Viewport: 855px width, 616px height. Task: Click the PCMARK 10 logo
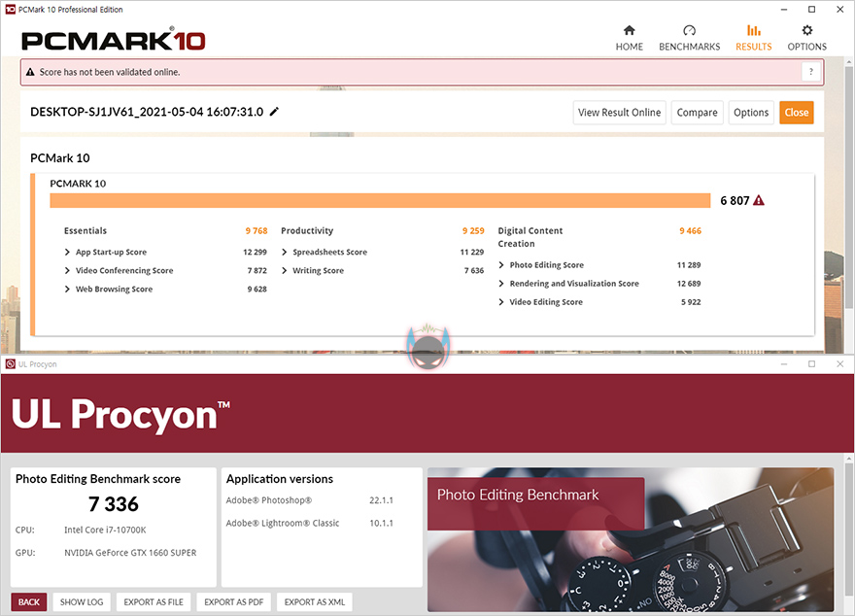point(114,41)
